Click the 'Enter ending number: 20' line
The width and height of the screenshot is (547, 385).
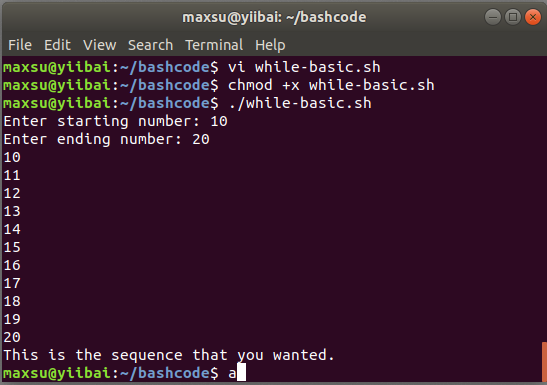106,139
